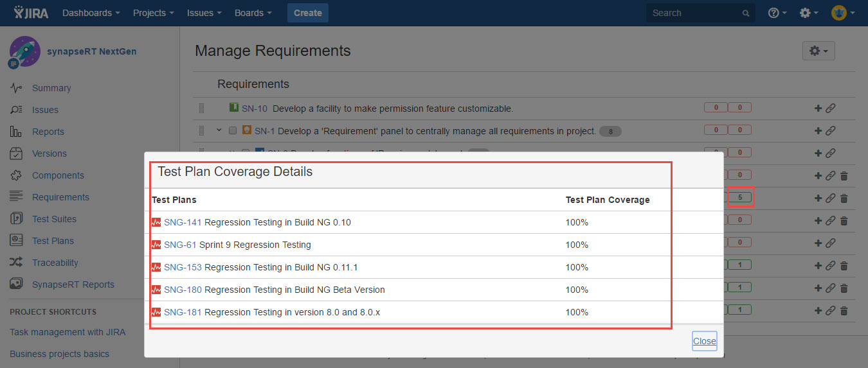Click the synapseRT NextGen project avatar
The image size is (868, 368).
(x=24, y=51)
